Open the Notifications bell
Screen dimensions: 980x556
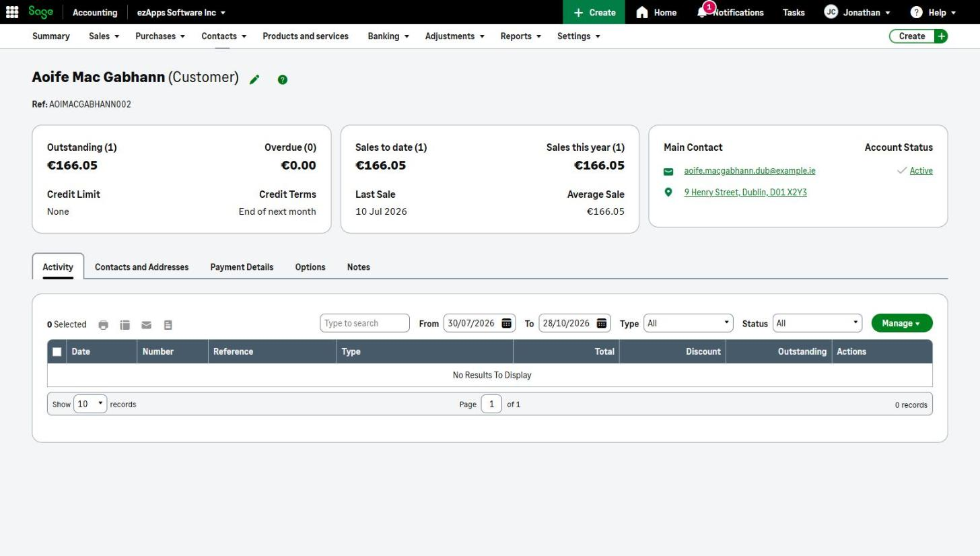[702, 12]
